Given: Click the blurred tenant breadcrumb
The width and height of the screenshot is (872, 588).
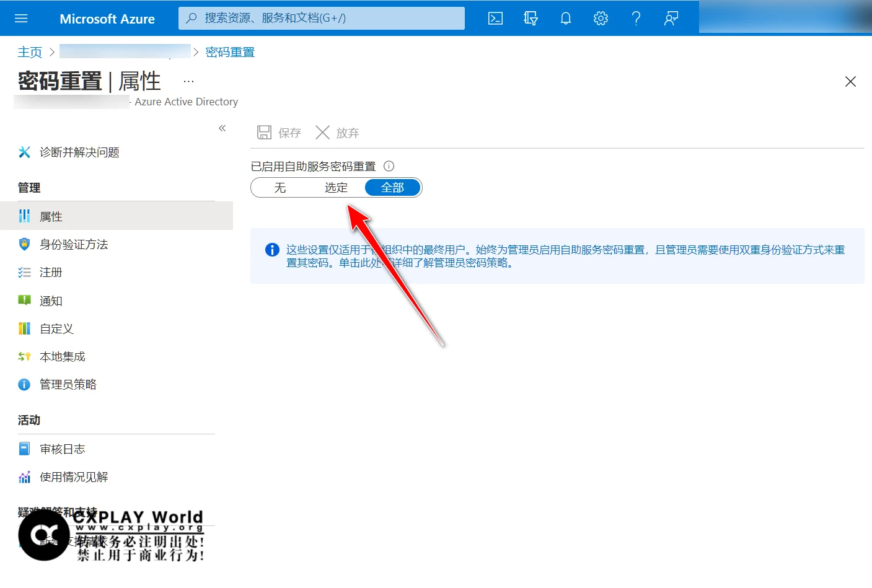Looking at the screenshot, I should 125,51.
